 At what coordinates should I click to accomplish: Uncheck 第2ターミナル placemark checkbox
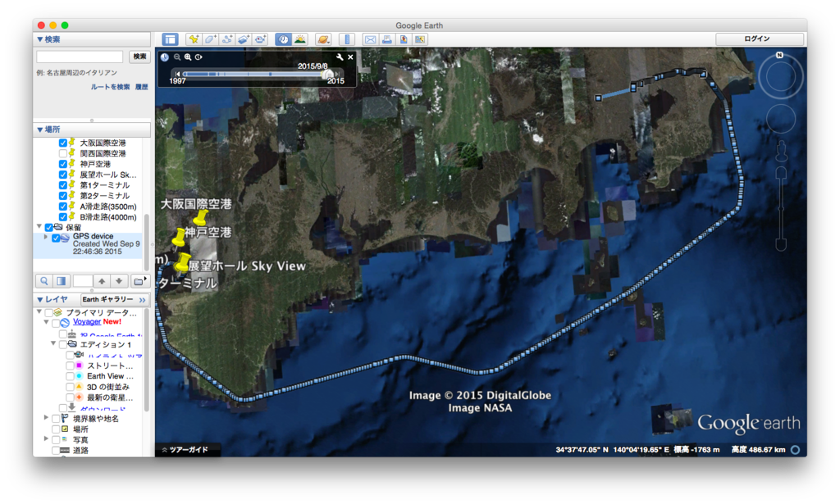tap(62, 196)
